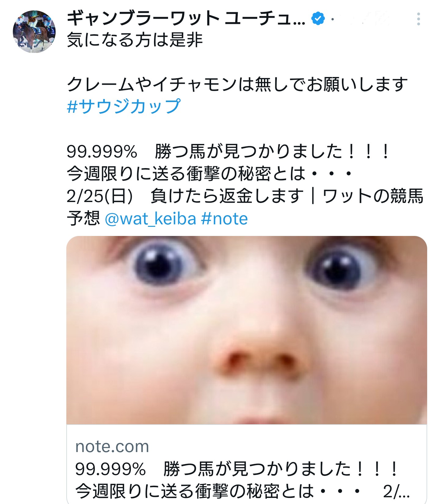Click tweet body line 99.999% 勝つ馬が見つかりました
The height and width of the screenshot is (504, 440).
[x=228, y=152]
